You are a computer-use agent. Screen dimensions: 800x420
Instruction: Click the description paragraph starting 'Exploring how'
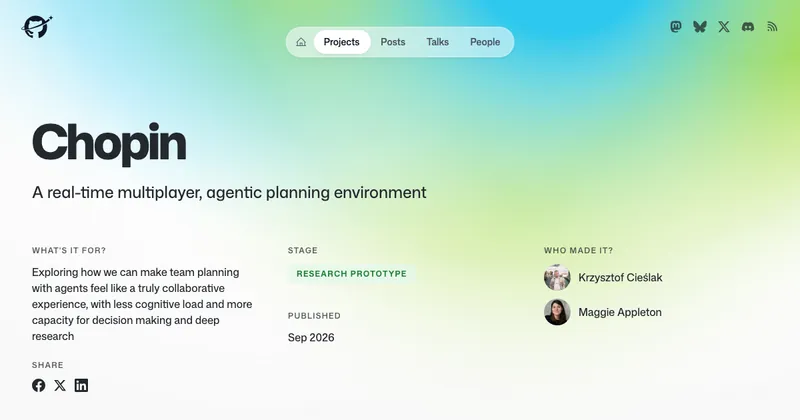tap(142, 304)
